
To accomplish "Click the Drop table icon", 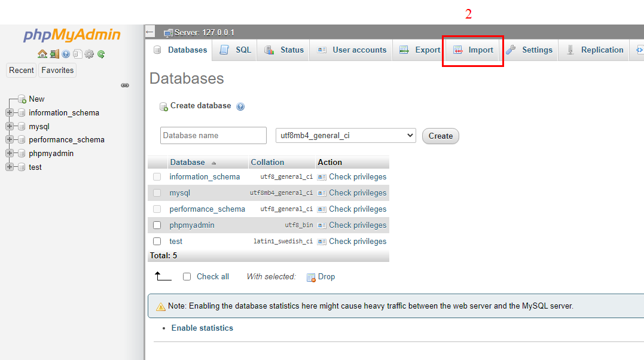I will [311, 277].
